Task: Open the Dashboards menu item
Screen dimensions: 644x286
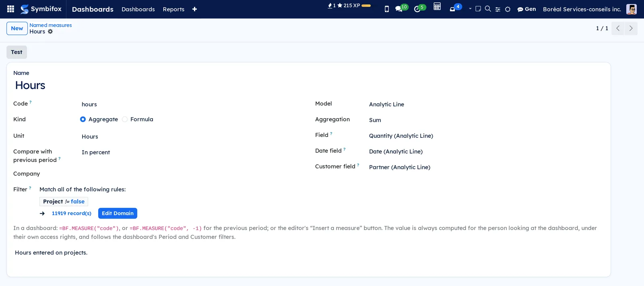Action: 138,9
